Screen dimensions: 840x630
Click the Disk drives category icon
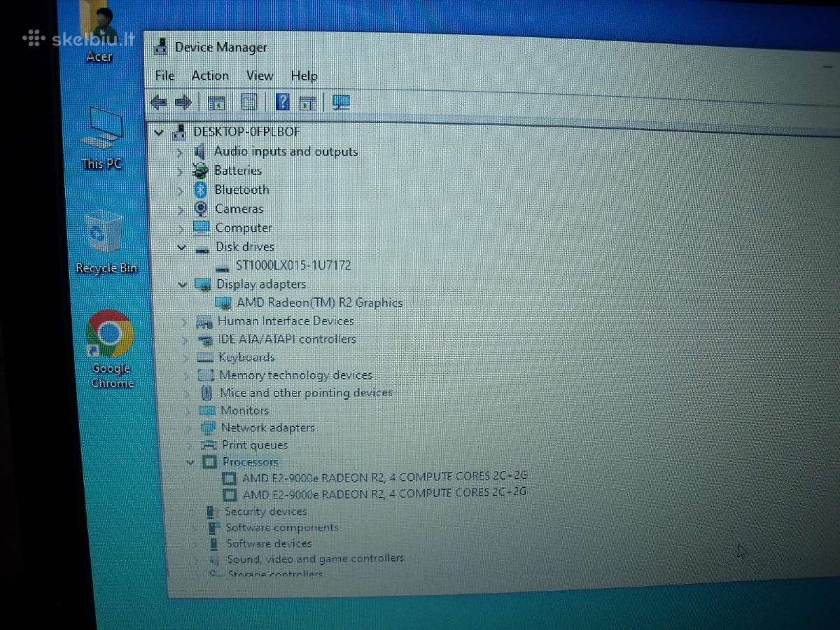[202, 248]
